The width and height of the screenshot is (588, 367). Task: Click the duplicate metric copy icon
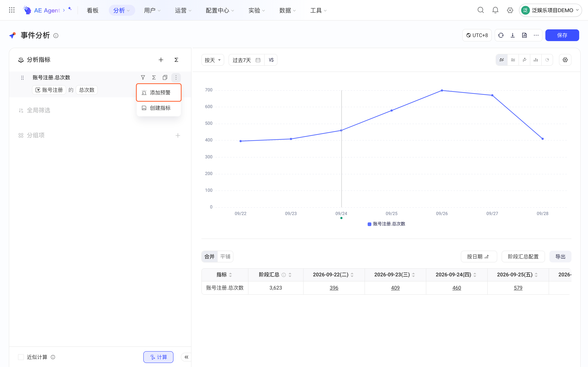click(165, 77)
